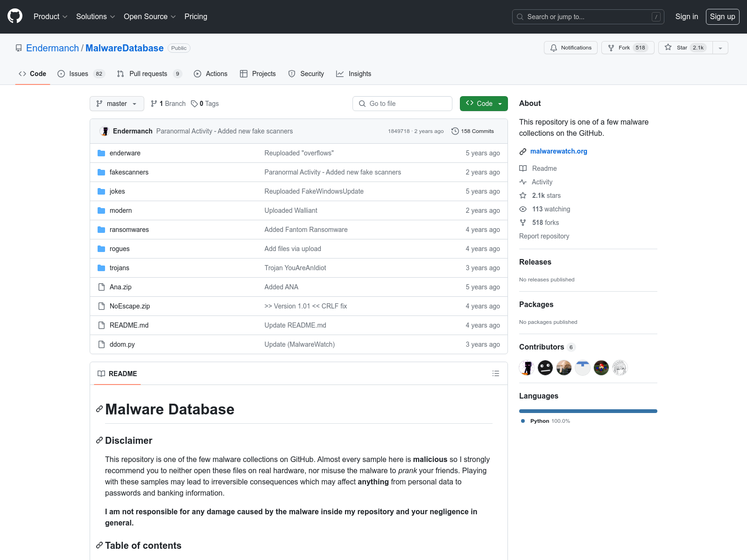Screen dimensions: 747x560
Task: Click the repository icon before Endermanch
Action: coord(19,48)
